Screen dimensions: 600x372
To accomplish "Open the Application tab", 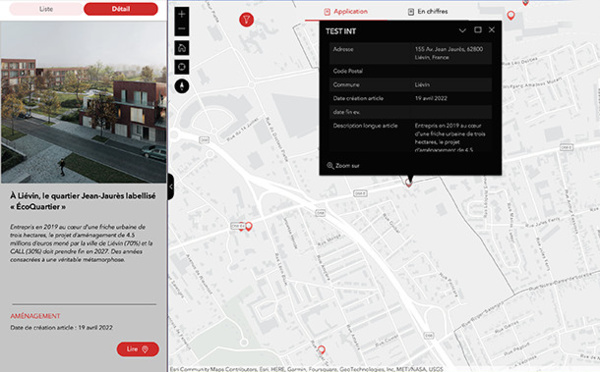I will point(346,11).
